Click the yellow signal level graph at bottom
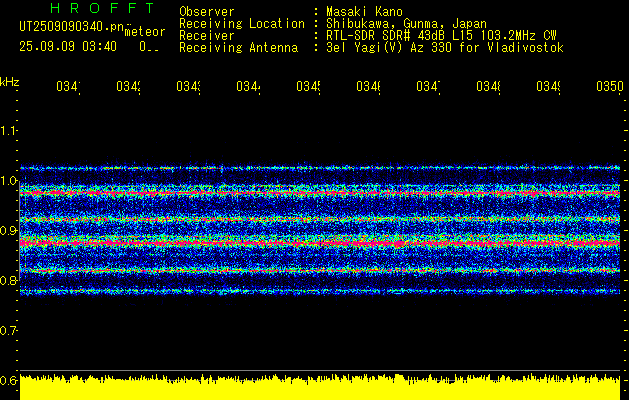The height and width of the screenshot is (400, 629). tap(320, 387)
